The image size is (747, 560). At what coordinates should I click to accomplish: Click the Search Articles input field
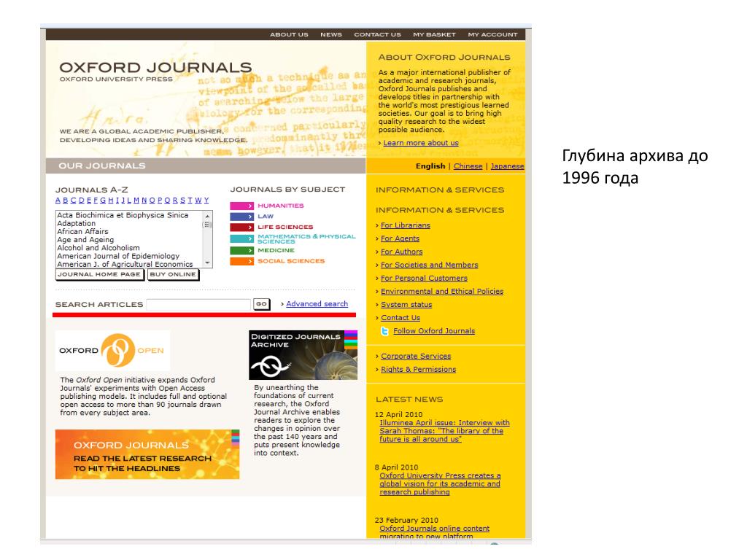(x=198, y=304)
